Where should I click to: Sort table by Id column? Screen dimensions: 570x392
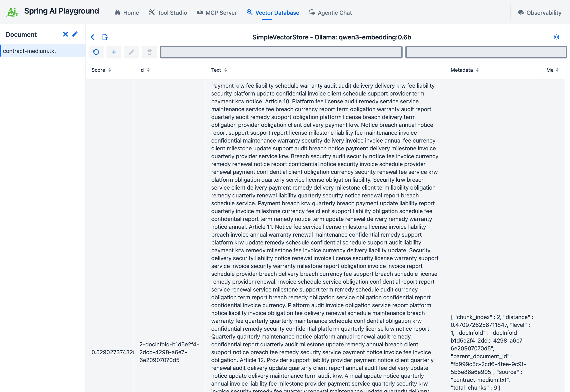(144, 70)
